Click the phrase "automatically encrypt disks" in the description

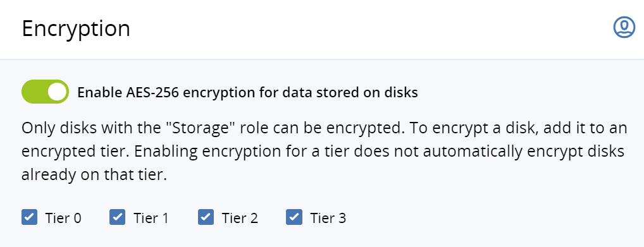click(522, 152)
